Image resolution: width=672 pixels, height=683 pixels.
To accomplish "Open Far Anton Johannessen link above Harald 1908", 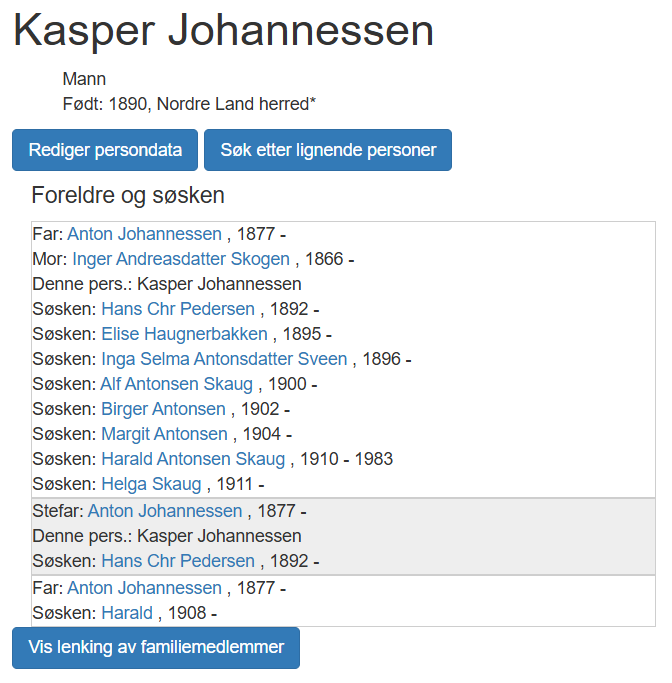I will click(144, 588).
